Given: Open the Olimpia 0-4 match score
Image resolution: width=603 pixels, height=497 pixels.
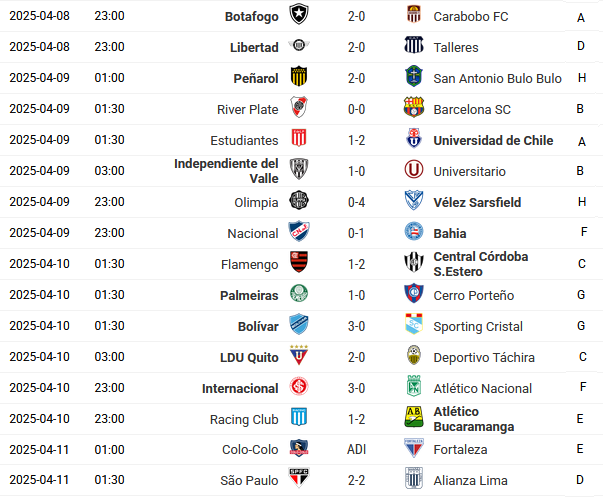Looking at the screenshot, I should click(x=356, y=202).
